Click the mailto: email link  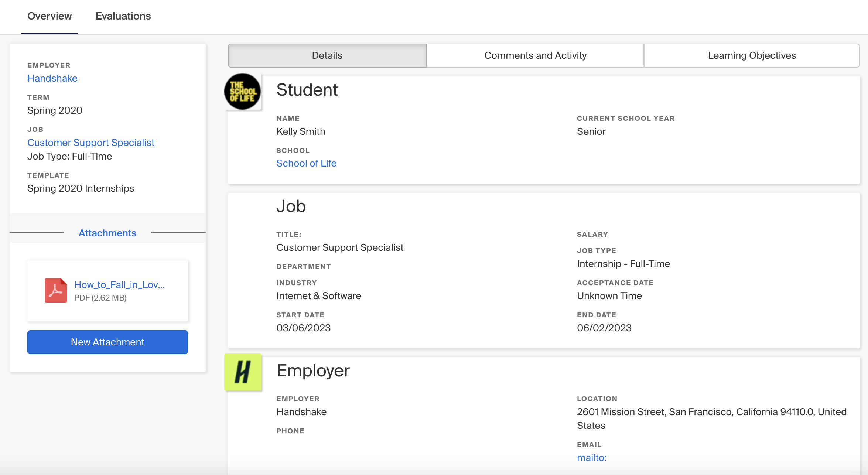tap(592, 458)
